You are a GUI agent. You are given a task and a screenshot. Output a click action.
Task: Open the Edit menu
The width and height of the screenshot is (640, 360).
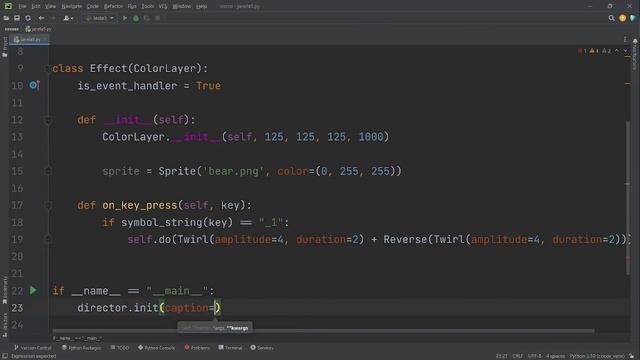pos(36,6)
